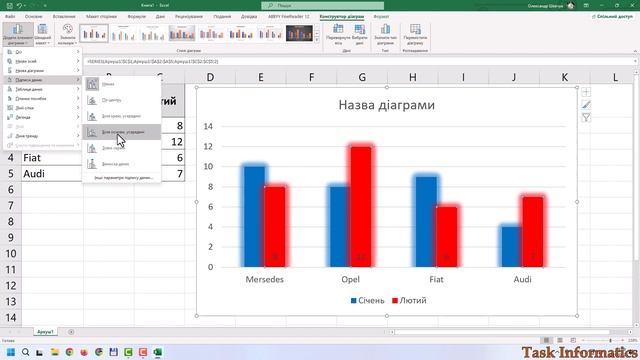640x360 pixels.
Task: Expand the Назва діаграми submenu item
Action: click(x=43, y=71)
